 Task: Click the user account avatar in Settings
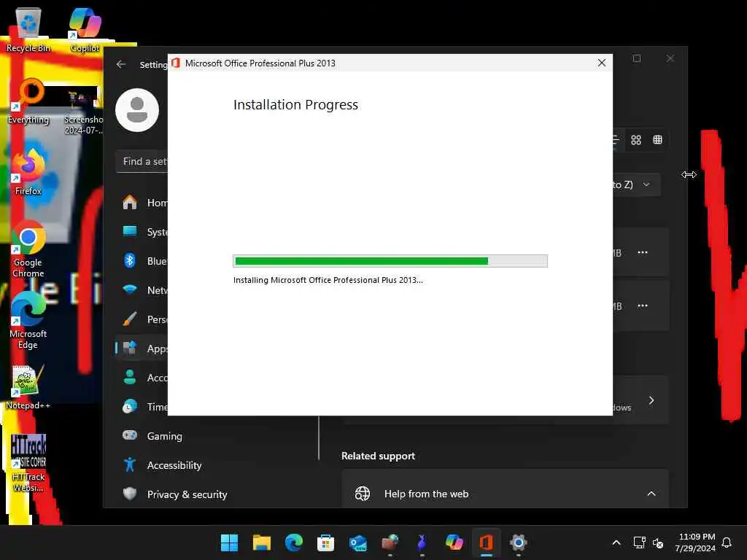pos(137,110)
